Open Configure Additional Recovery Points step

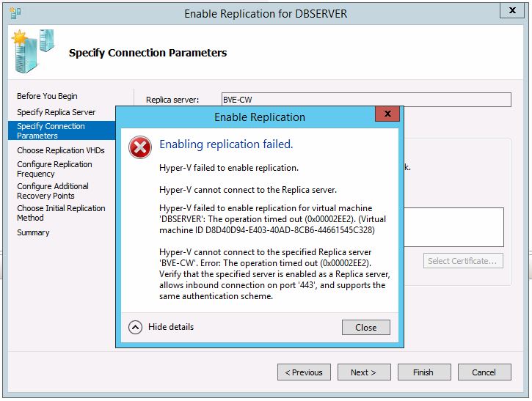[53, 191]
